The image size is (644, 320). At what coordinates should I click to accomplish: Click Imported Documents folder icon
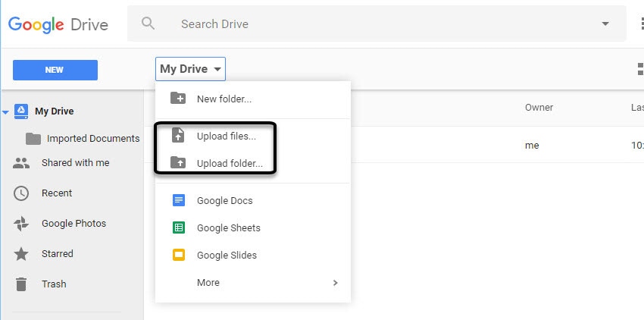click(x=33, y=139)
